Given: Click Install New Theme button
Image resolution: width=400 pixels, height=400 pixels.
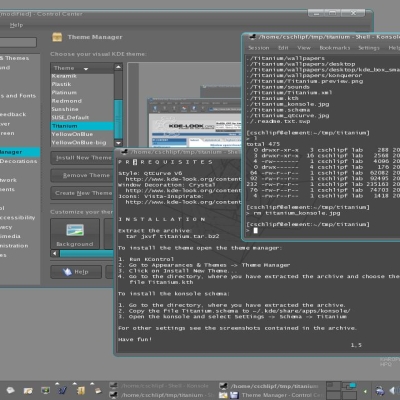Looking at the screenshot, I should click(x=82, y=158).
